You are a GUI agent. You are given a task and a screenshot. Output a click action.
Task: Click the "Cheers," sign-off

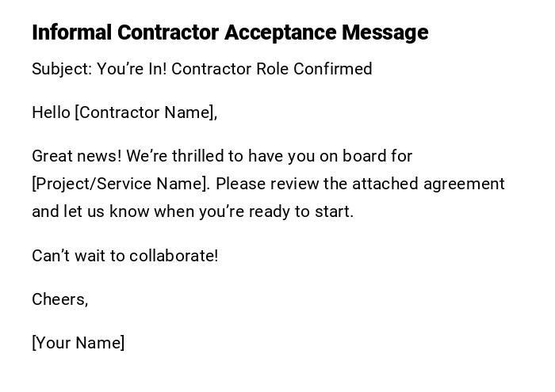(59, 299)
